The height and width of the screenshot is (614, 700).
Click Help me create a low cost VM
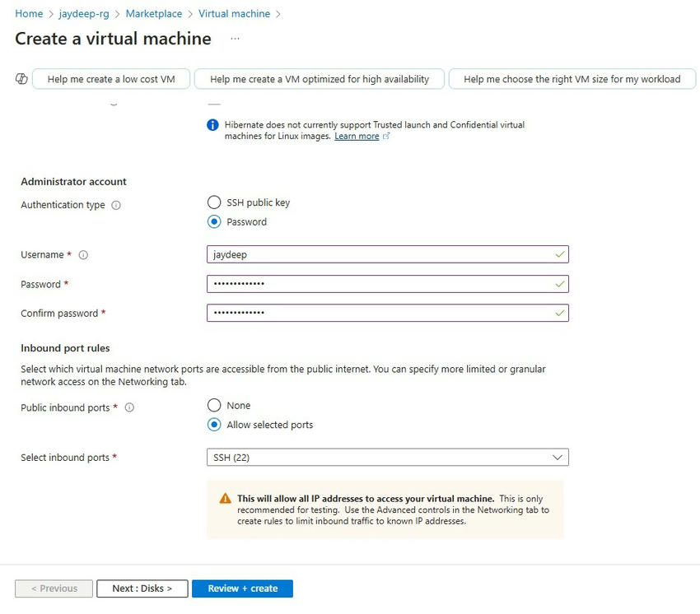[x=110, y=79]
